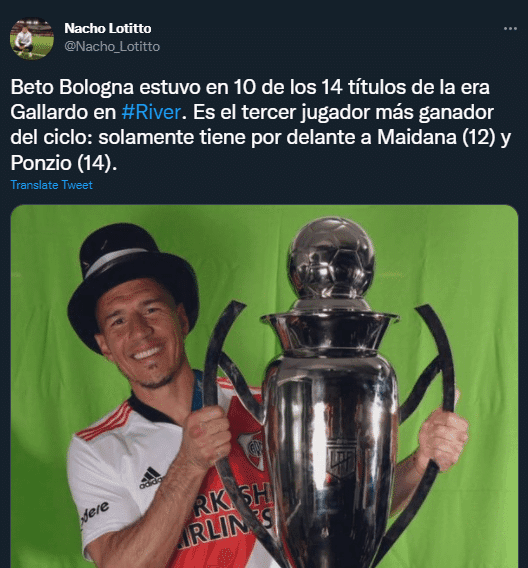
Task: Open the attached photo of player with trophy
Action: point(264,386)
